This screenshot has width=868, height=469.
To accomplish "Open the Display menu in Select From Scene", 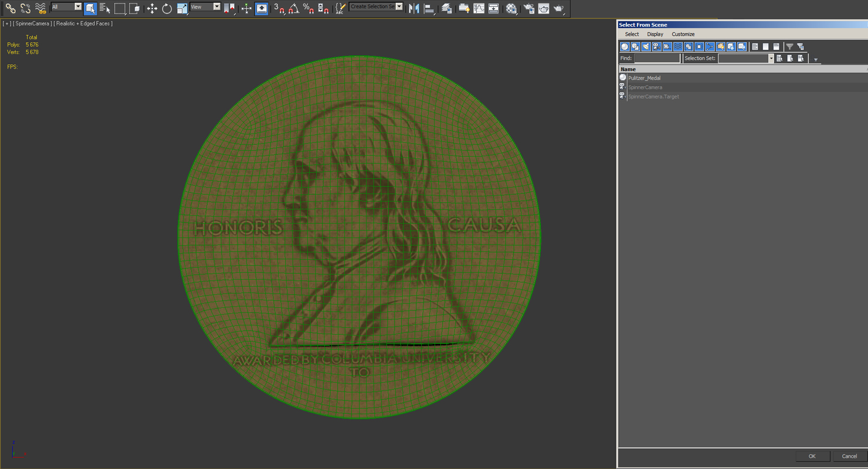I will pyautogui.click(x=655, y=34).
